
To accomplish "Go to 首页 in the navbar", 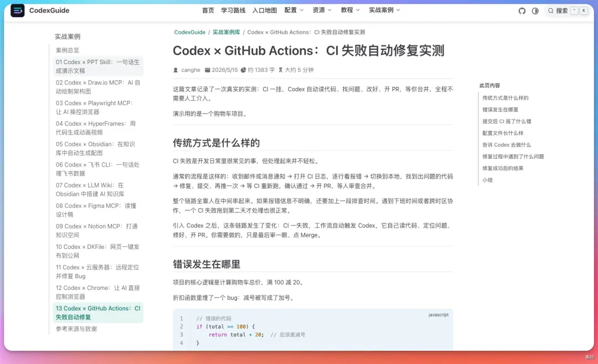I will [x=208, y=11].
